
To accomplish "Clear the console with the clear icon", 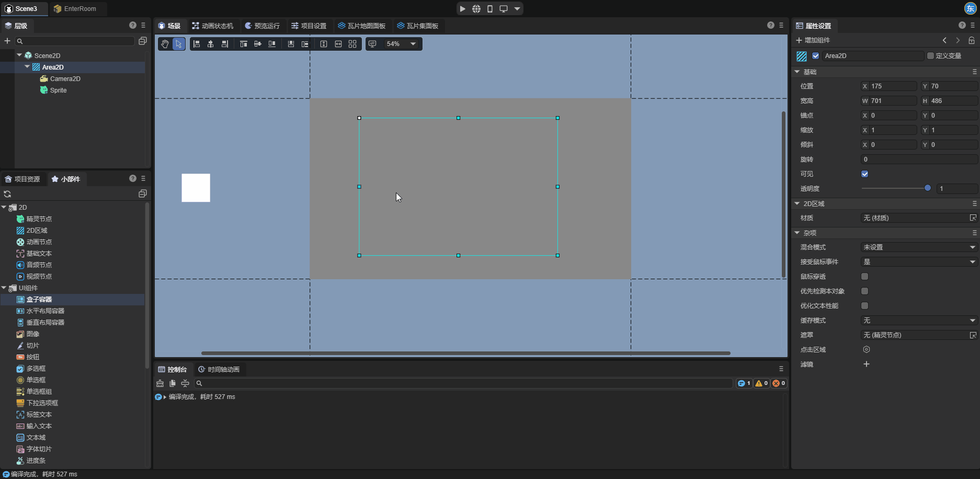I will pyautogui.click(x=160, y=383).
